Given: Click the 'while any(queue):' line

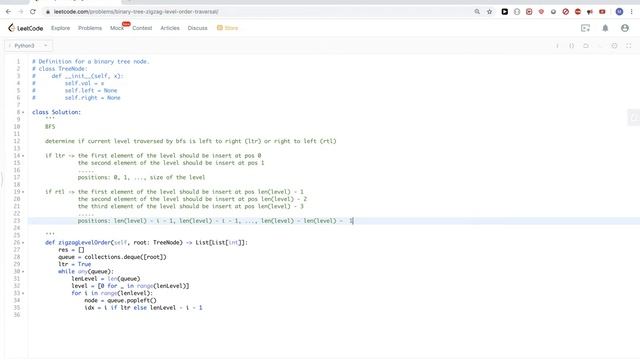Looking at the screenshot, I should pos(86,271).
